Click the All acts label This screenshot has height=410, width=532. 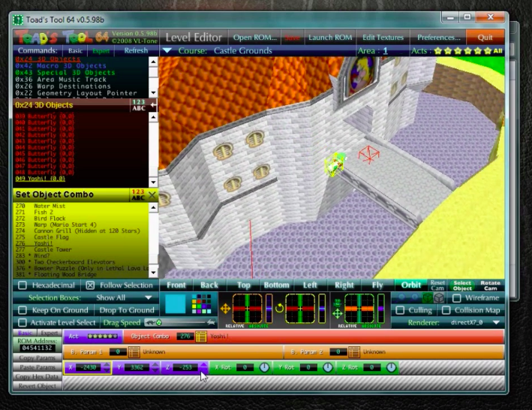497,51
